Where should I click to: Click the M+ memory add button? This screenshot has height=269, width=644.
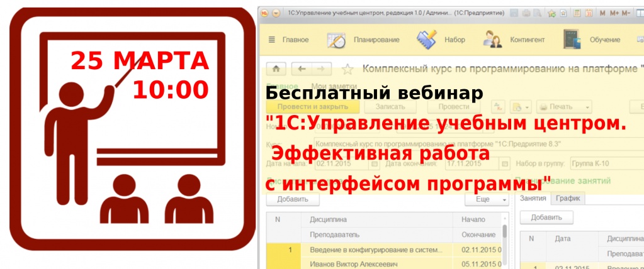614,13
